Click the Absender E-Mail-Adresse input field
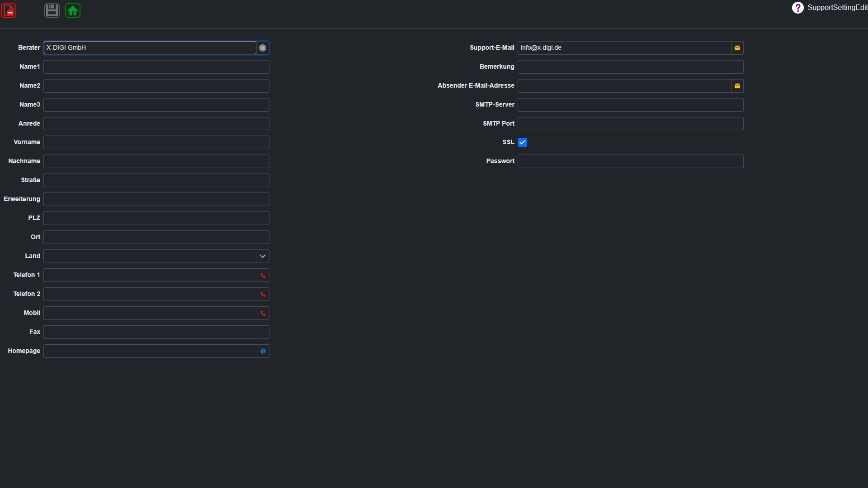Viewport: 868px width, 488px height. tap(624, 86)
